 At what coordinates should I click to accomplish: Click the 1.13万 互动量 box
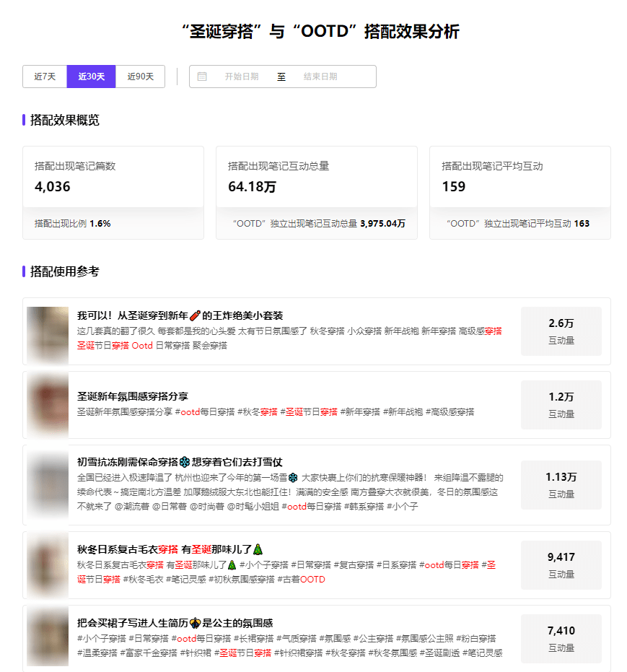coord(561,485)
